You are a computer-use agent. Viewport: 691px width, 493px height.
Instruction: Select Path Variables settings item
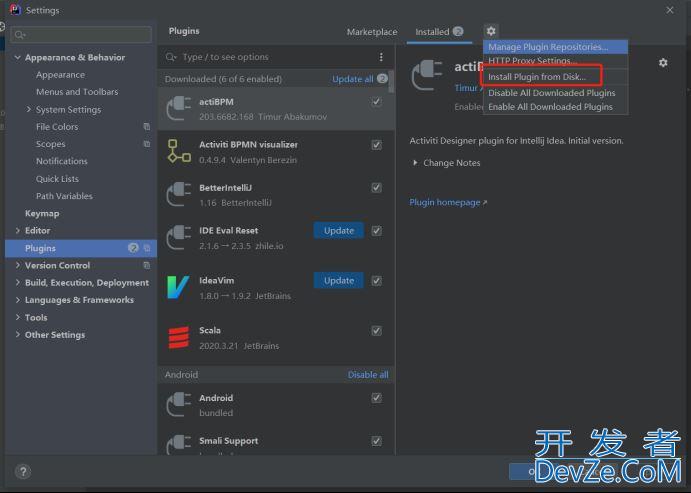coord(64,196)
